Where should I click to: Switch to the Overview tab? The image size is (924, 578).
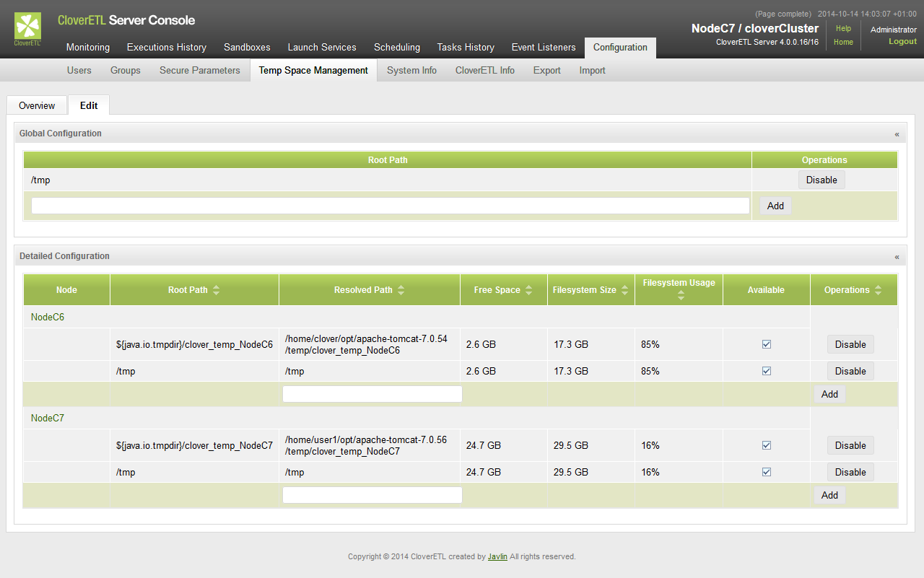click(37, 105)
